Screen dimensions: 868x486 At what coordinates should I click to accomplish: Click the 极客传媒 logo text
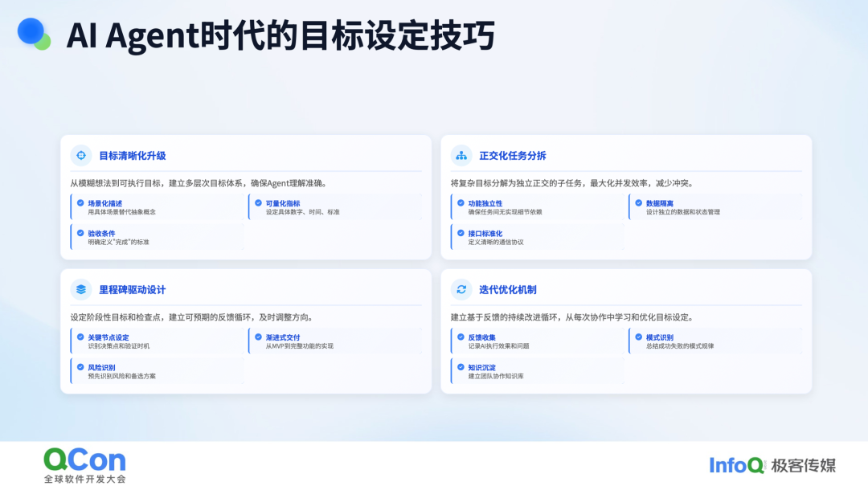pyautogui.click(x=803, y=466)
